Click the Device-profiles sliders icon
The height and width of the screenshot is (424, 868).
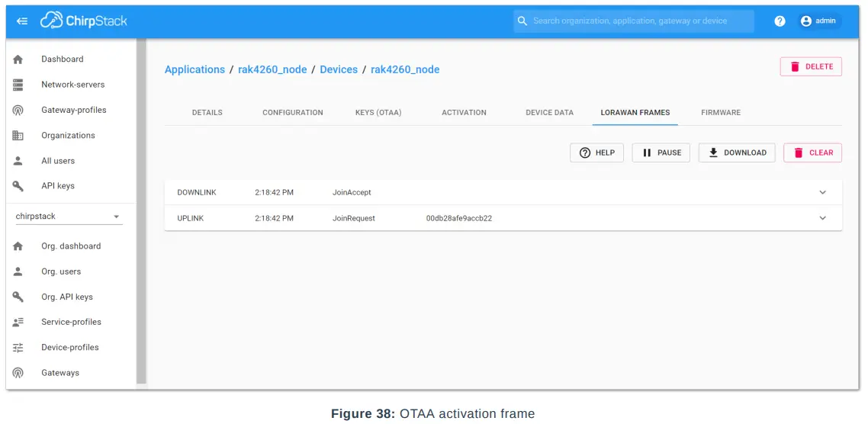[18, 348]
